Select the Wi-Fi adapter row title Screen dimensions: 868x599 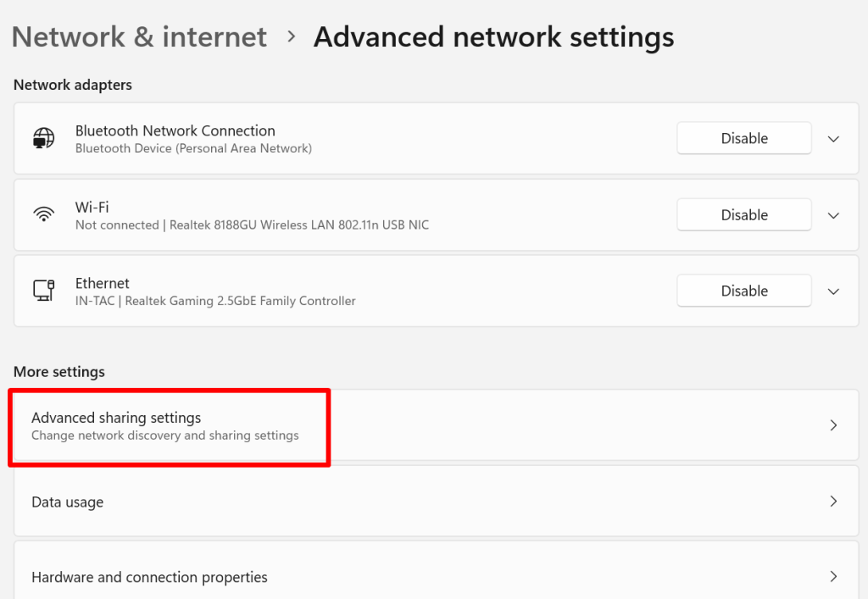click(92, 208)
